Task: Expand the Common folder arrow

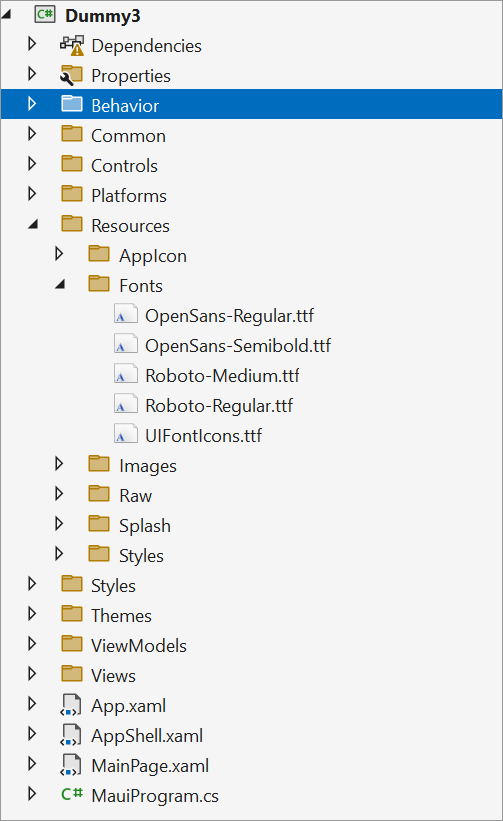Action: 32,134
